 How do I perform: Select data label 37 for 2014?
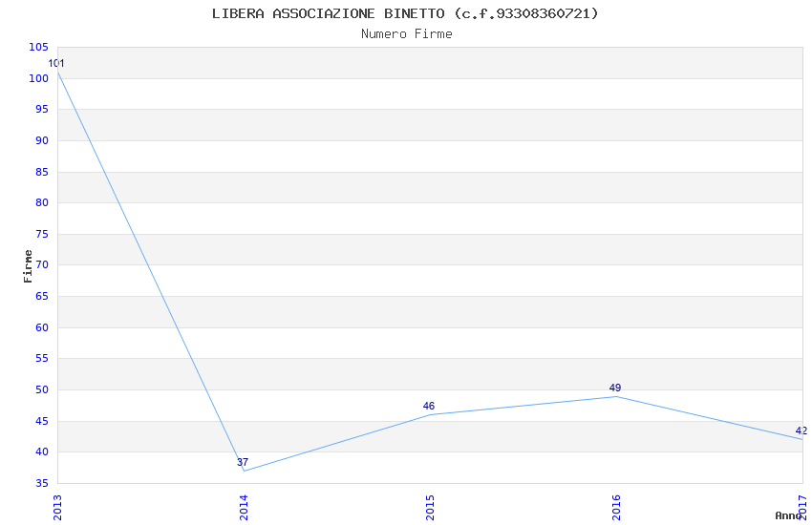[243, 462]
